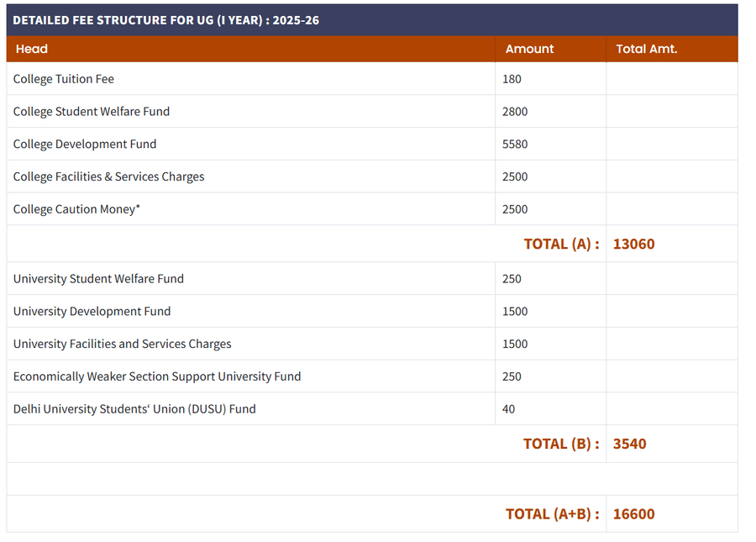The height and width of the screenshot is (542, 756).
Task: Click 'University Development Fund' label
Action: (92, 311)
